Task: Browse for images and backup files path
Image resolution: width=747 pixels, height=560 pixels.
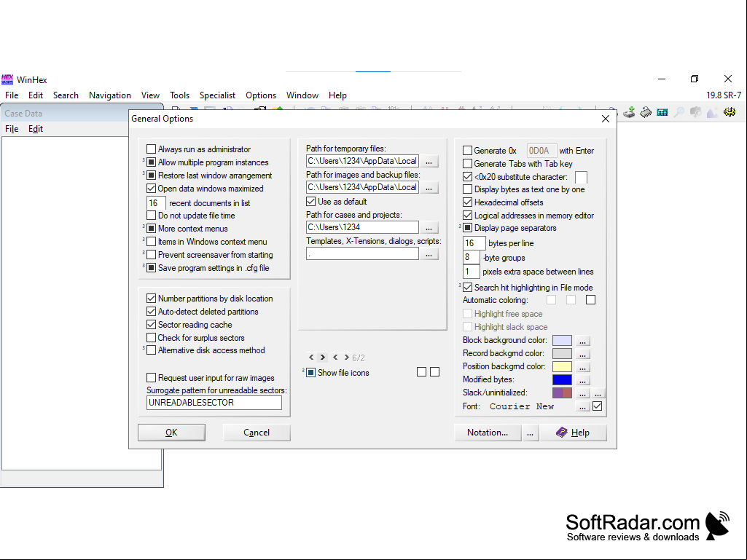Action: [429, 188]
